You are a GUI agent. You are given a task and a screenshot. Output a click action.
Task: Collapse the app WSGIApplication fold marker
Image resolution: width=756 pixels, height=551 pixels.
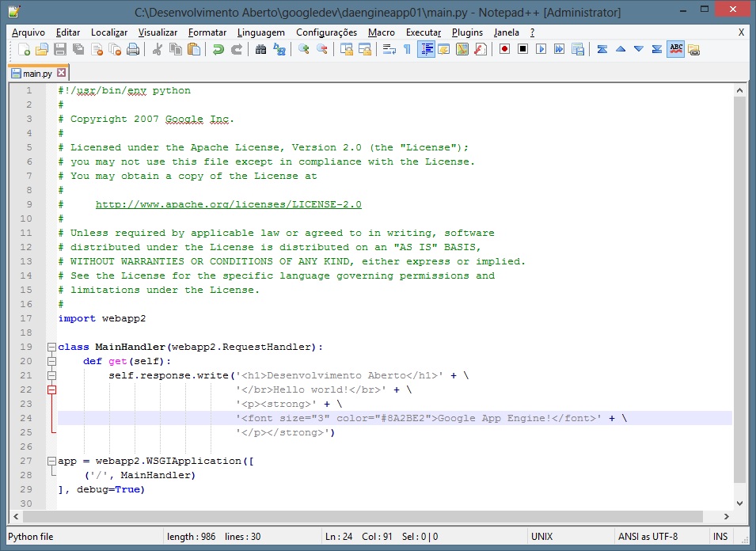(x=51, y=461)
